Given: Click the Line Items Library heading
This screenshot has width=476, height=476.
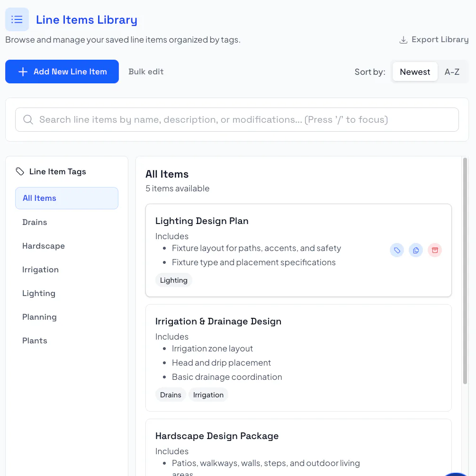Looking at the screenshot, I should tap(87, 20).
